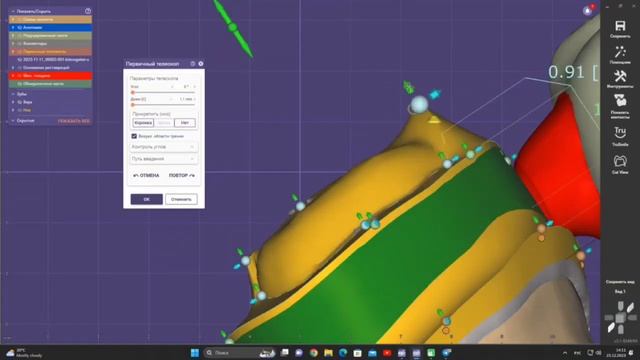Image resolution: width=640 pixels, height=360 pixels.
Task: Toggle visibility of the blue Анатомия layer
Action: pyautogui.click(x=19, y=27)
